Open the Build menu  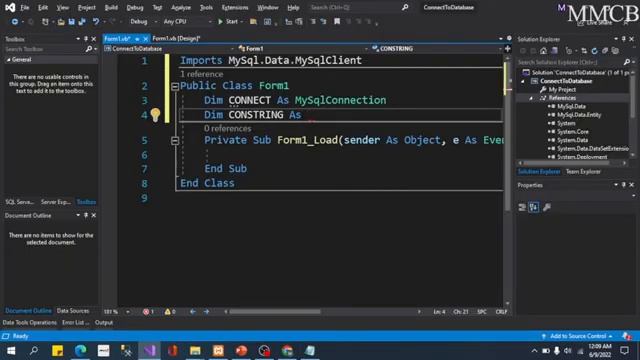coord(111,7)
